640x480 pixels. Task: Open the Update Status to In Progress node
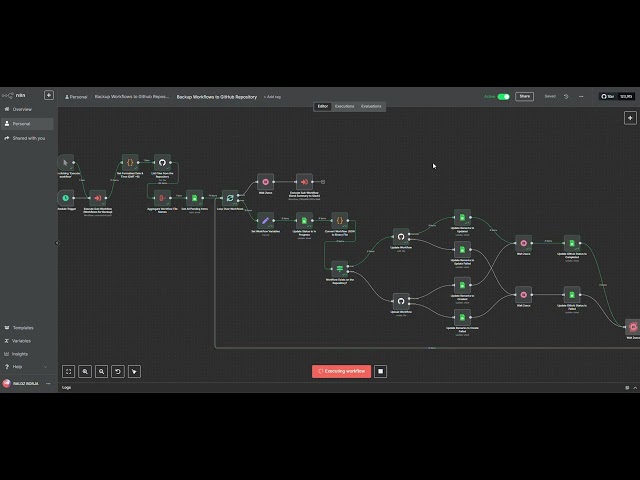point(304,220)
